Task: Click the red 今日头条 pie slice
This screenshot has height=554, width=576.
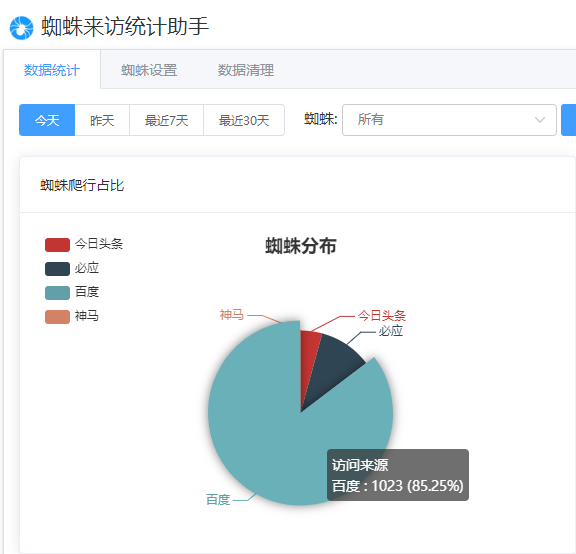Action: [308, 360]
